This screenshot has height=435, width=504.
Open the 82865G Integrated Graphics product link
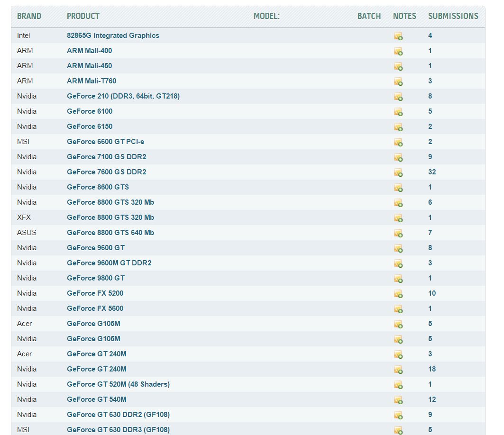click(x=113, y=36)
